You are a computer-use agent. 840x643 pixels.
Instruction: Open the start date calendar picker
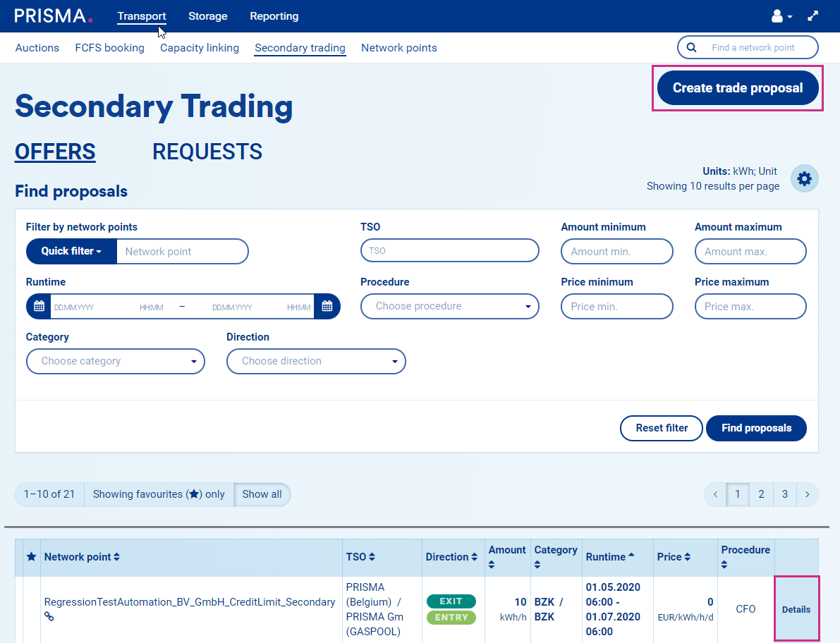[x=39, y=306]
